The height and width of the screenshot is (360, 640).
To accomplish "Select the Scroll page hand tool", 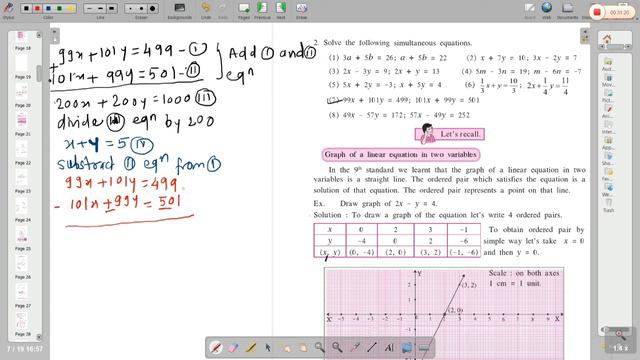I will point(302,347).
